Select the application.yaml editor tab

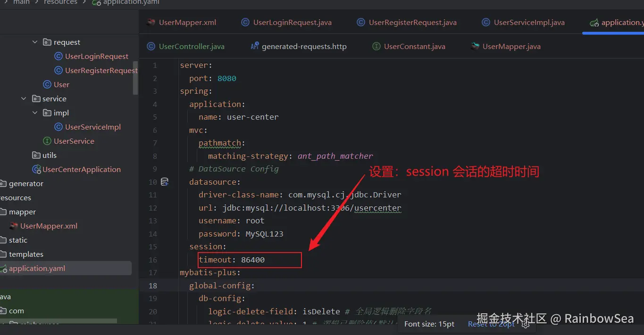pos(617,22)
